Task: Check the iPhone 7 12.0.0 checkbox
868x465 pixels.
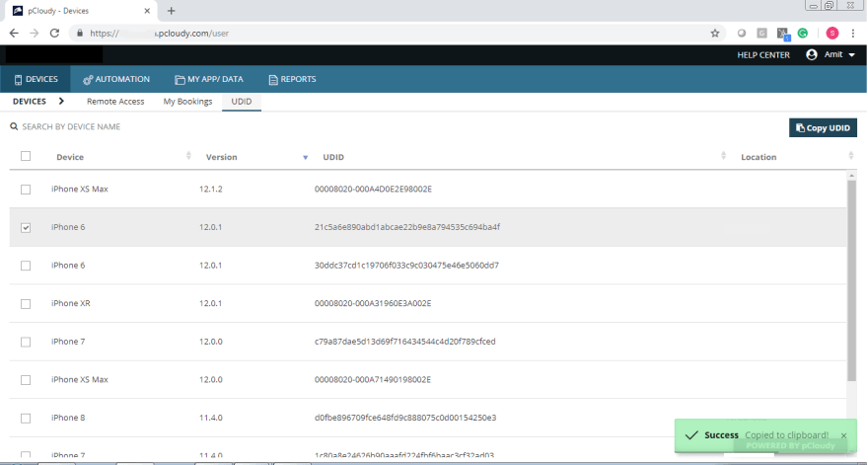Action: pyautogui.click(x=26, y=342)
